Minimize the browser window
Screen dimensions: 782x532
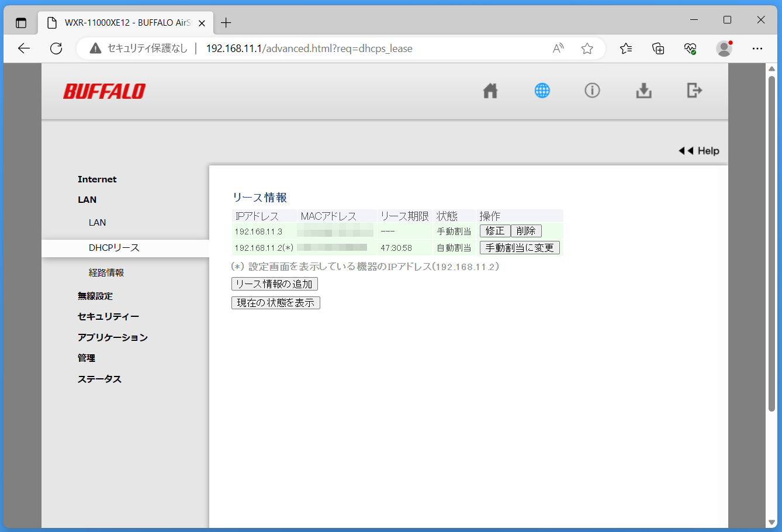(694, 20)
